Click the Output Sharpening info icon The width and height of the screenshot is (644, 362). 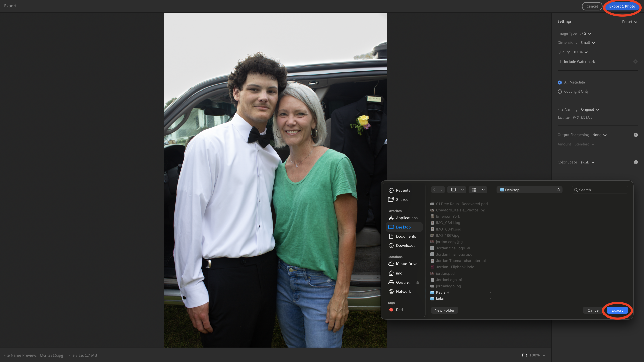click(x=636, y=135)
